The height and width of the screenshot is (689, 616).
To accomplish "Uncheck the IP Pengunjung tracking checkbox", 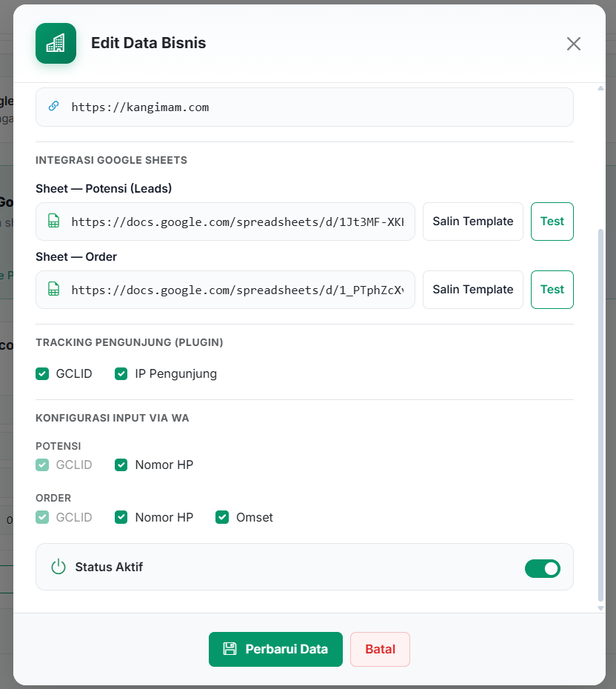I will click(x=121, y=374).
